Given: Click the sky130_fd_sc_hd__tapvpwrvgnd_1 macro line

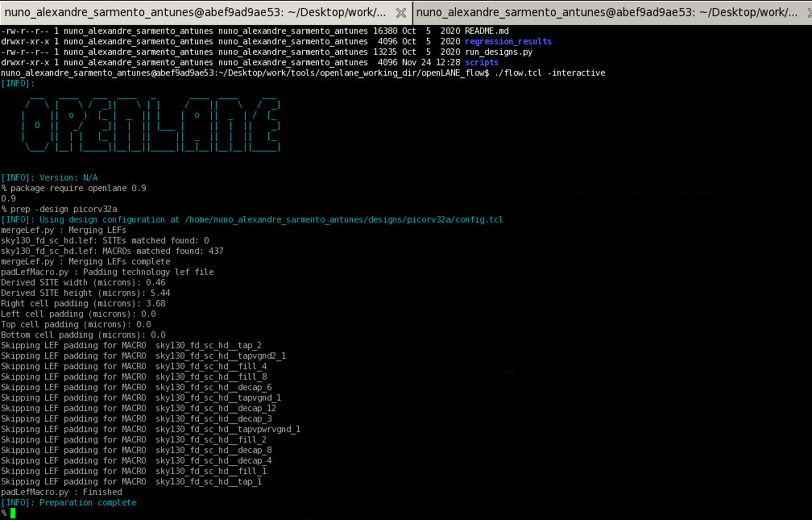Looking at the screenshot, I should (x=151, y=429).
